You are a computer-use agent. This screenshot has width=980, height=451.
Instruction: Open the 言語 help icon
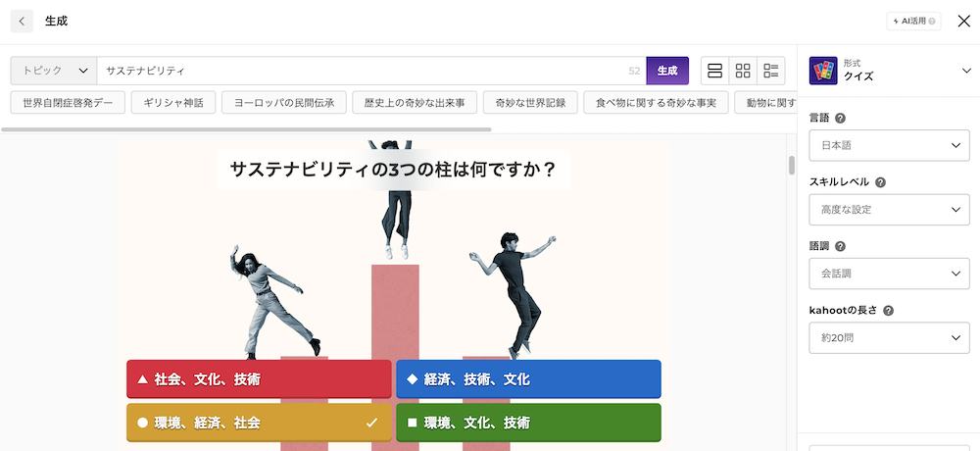click(x=841, y=118)
